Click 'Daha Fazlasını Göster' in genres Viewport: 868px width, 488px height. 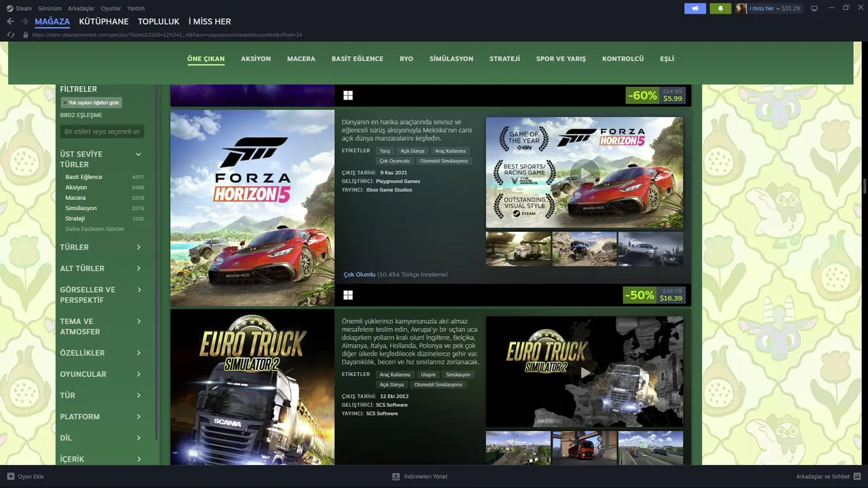click(x=94, y=229)
